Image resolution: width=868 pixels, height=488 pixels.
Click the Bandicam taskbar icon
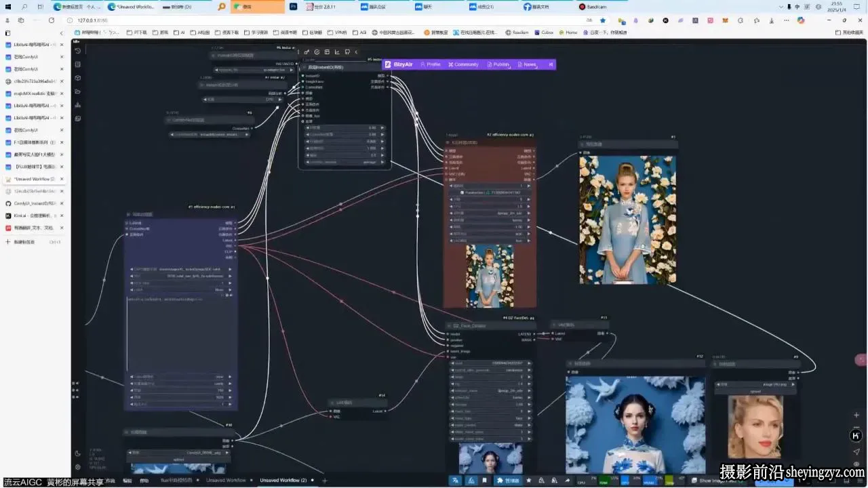(593, 7)
